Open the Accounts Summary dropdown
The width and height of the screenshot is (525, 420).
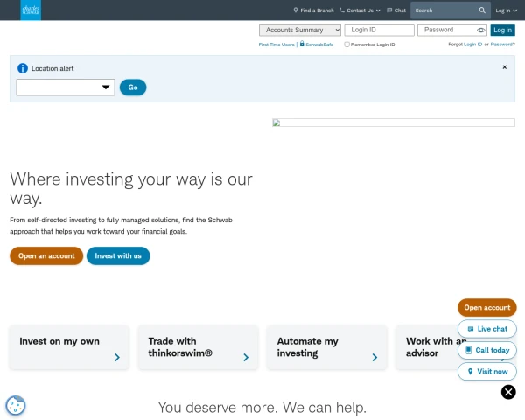(x=299, y=30)
